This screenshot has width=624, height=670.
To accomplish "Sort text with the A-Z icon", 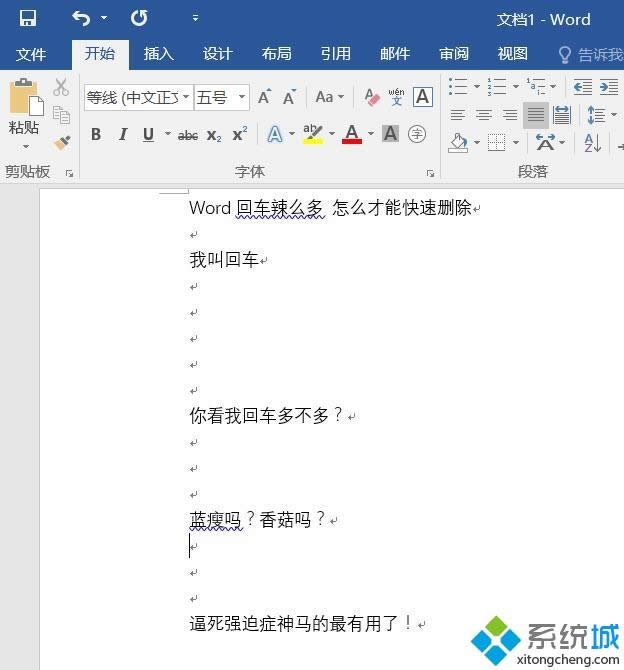I will pos(592,143).
